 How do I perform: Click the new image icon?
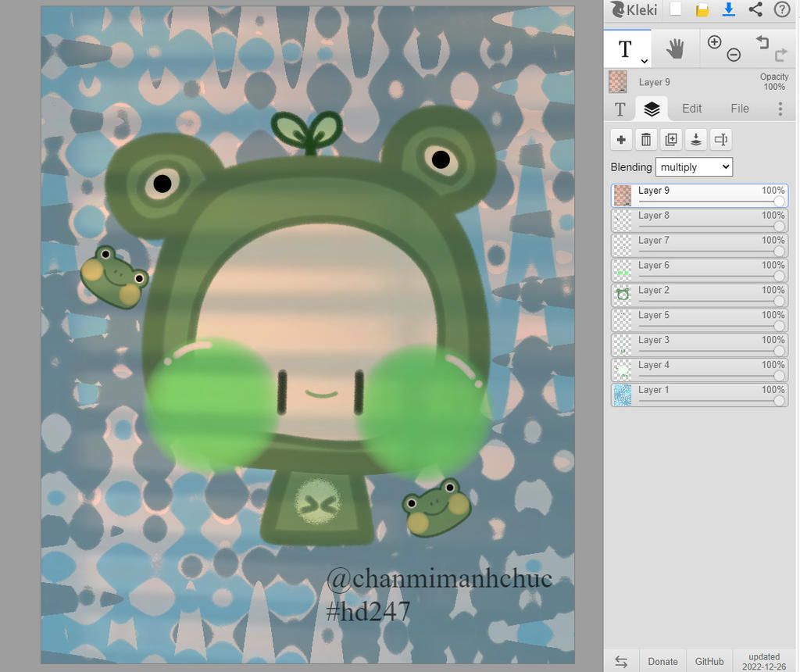676,9
